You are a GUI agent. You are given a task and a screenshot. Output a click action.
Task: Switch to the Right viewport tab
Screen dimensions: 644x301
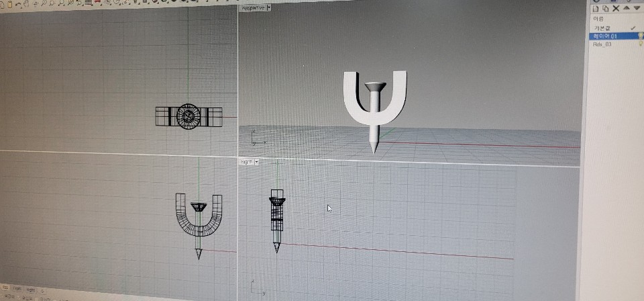click(31, 289)
